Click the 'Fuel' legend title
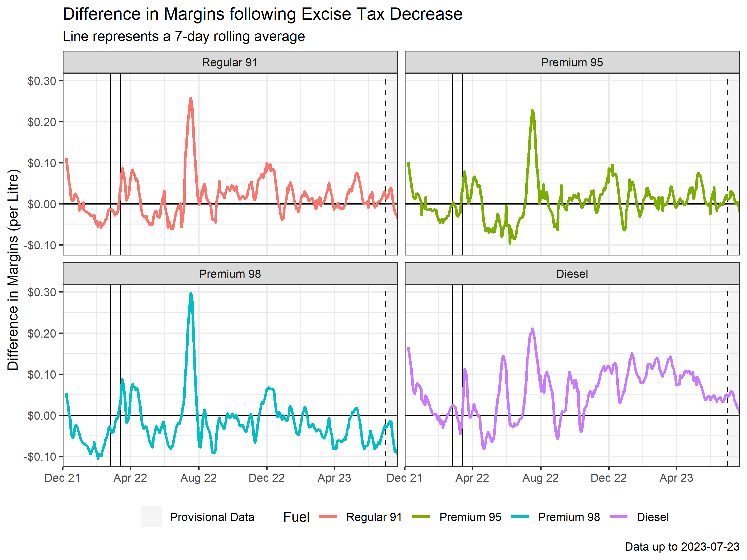747x560 pixels. (x=296, y=517)
